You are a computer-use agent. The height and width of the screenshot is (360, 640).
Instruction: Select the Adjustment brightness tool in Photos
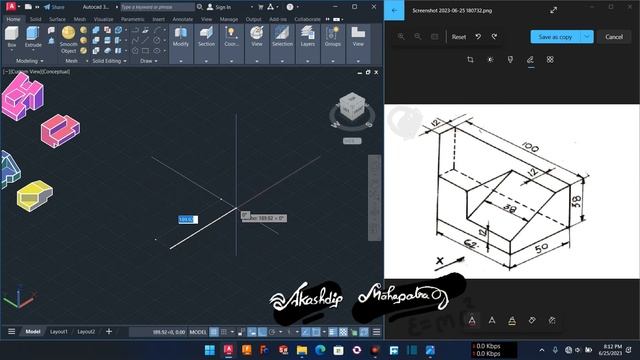(x=490, y=60)
